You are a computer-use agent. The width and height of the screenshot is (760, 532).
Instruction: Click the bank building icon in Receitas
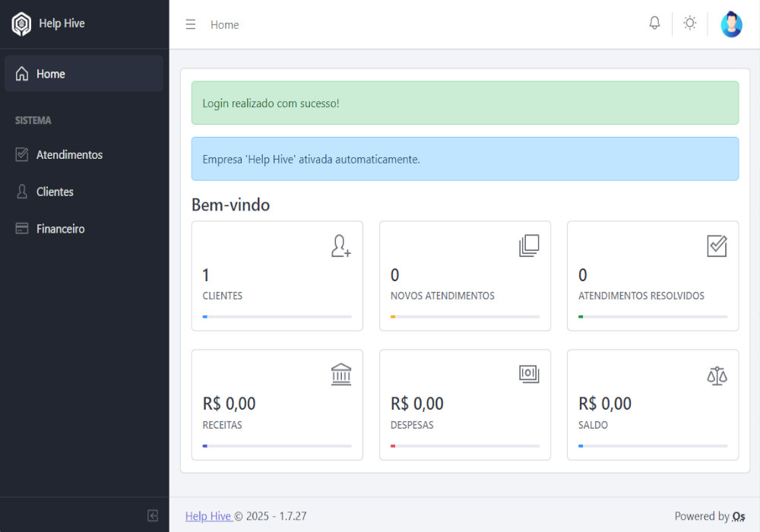[341, 375]
